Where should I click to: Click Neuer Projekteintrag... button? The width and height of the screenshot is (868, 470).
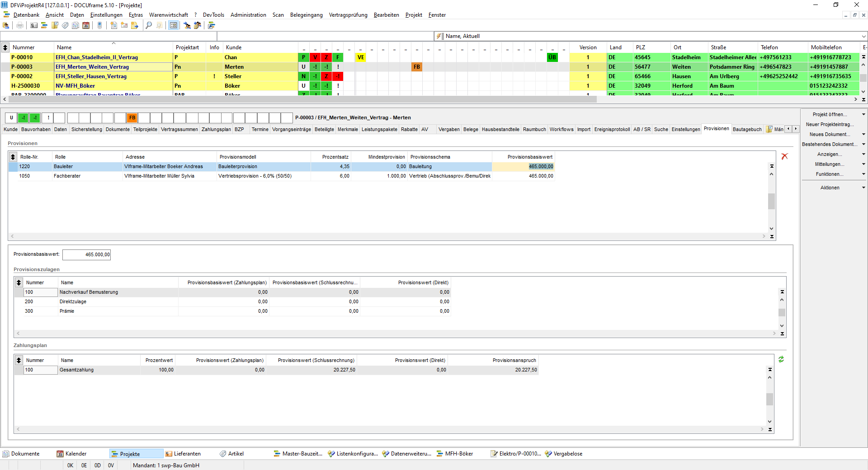click(x=830, y=125)
